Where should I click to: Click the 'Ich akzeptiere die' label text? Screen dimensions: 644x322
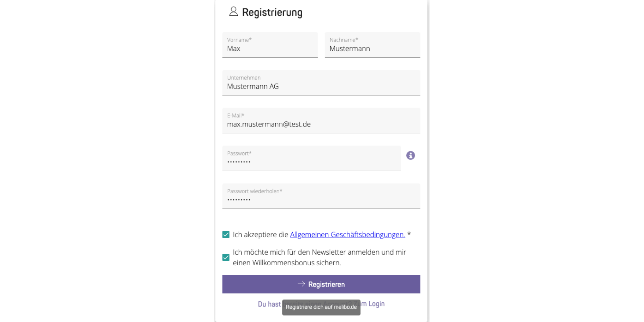click(260, 234)
